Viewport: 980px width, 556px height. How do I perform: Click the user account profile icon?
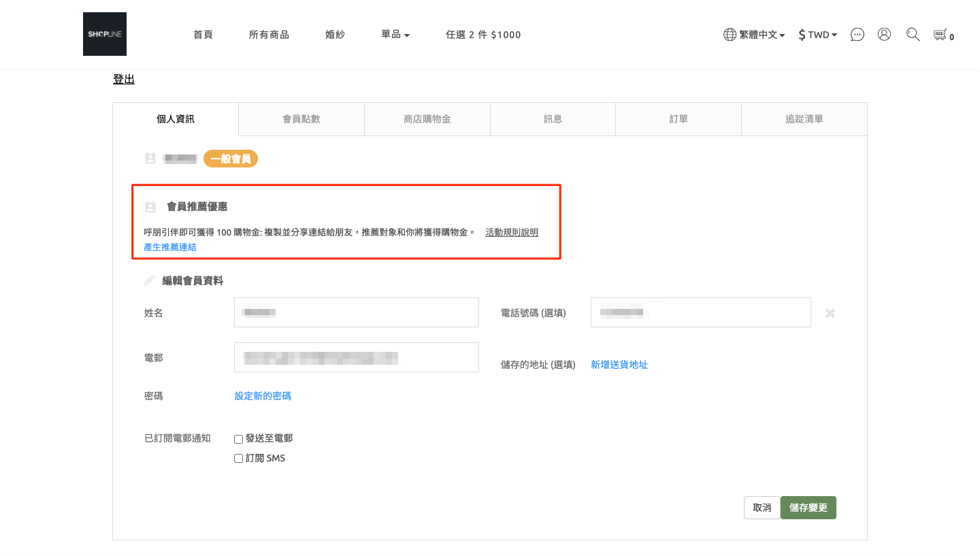tap(884, 34)
